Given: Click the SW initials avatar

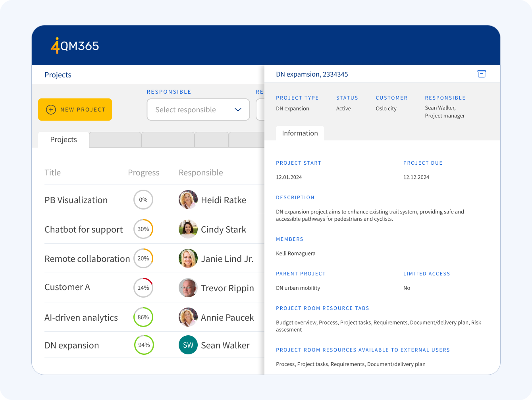Looking at the screenshot, I should 188,345.
